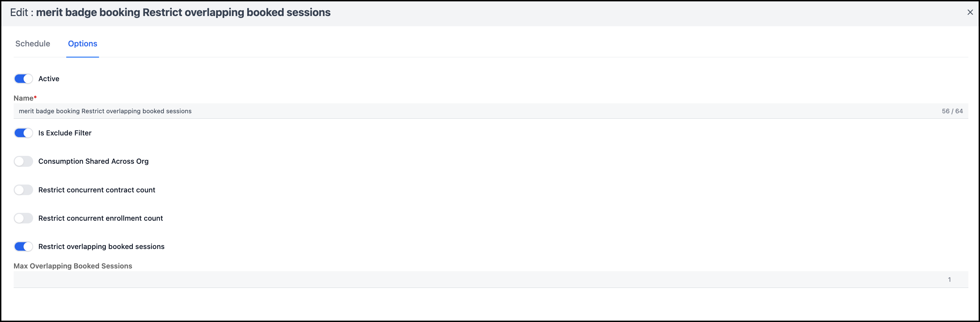Click the 'Restrict concurrent enrollment count' label

pos(100,218)
